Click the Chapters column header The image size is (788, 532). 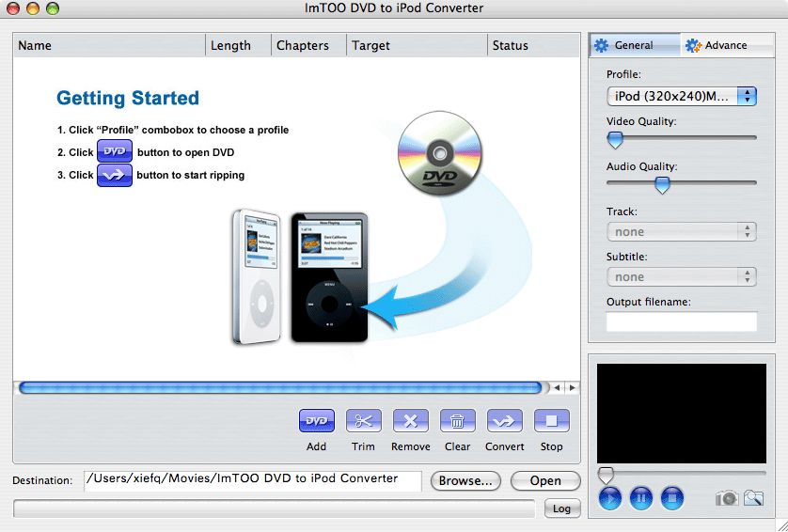pyautogui.click(x=308, y=46)
